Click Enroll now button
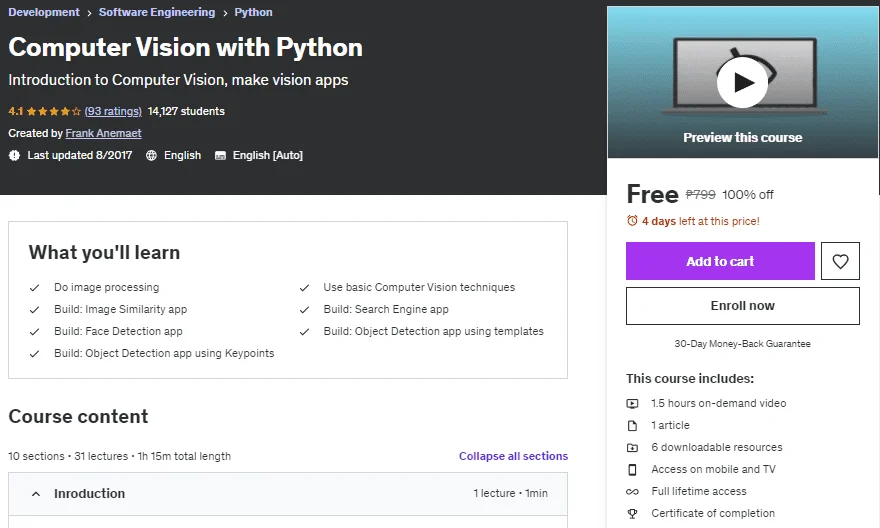Viewport: 880px width, 528px height. pos(742,306)
